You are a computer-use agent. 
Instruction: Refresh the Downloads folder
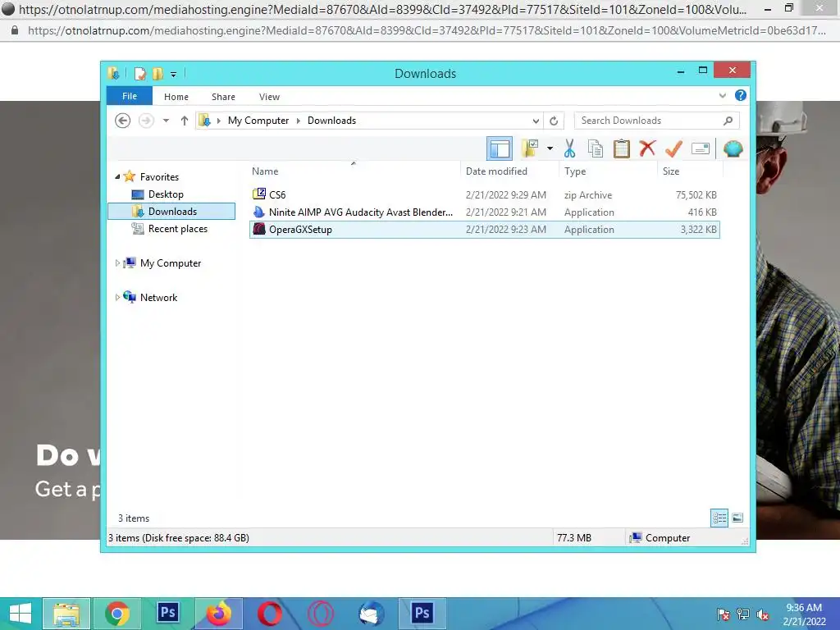click(554, 121)
